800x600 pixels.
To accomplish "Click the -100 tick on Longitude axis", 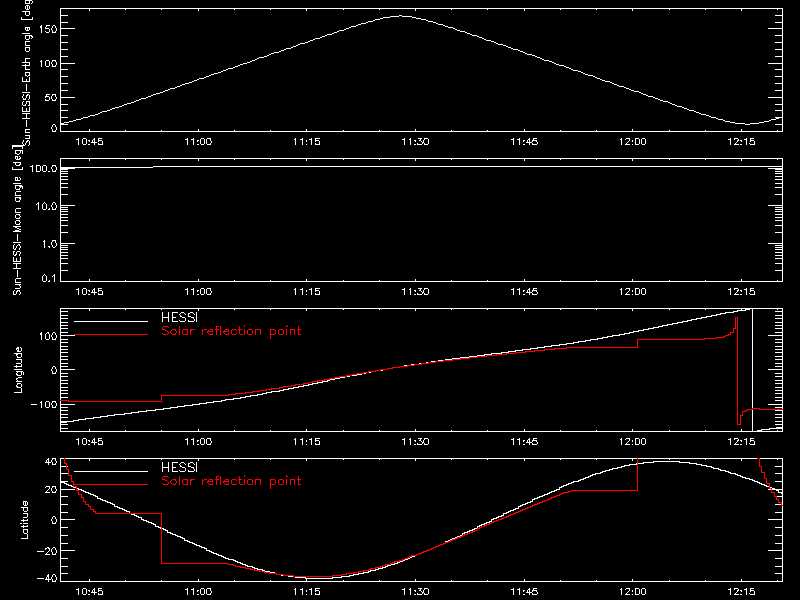I will [44, 405].
